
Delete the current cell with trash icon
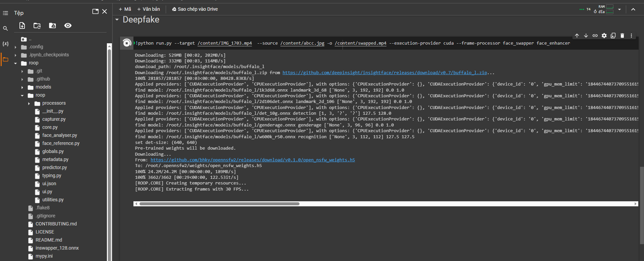[622, 36]
